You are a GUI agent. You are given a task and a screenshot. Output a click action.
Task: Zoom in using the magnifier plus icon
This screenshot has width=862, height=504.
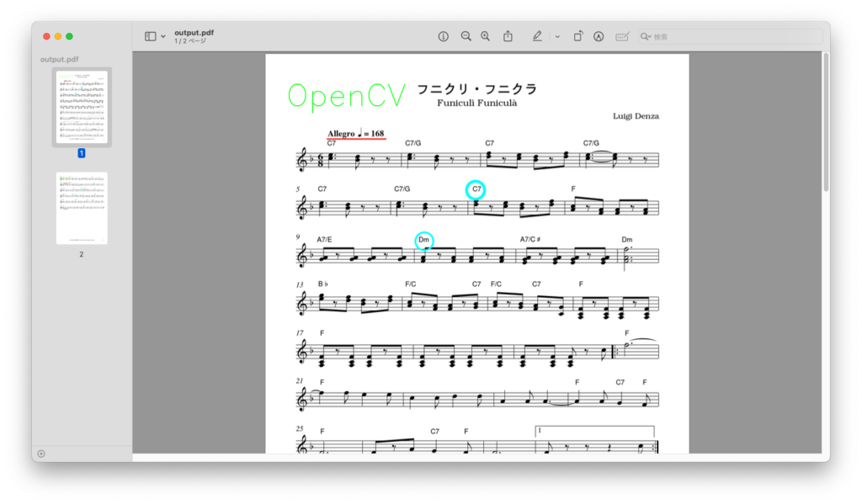pyautogui.click(x=485, y=36)
